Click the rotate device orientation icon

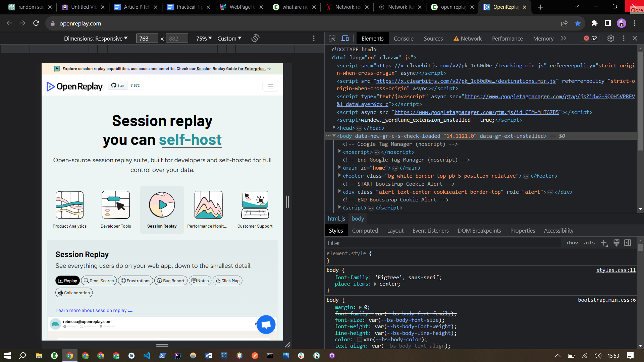coord(255,39)
